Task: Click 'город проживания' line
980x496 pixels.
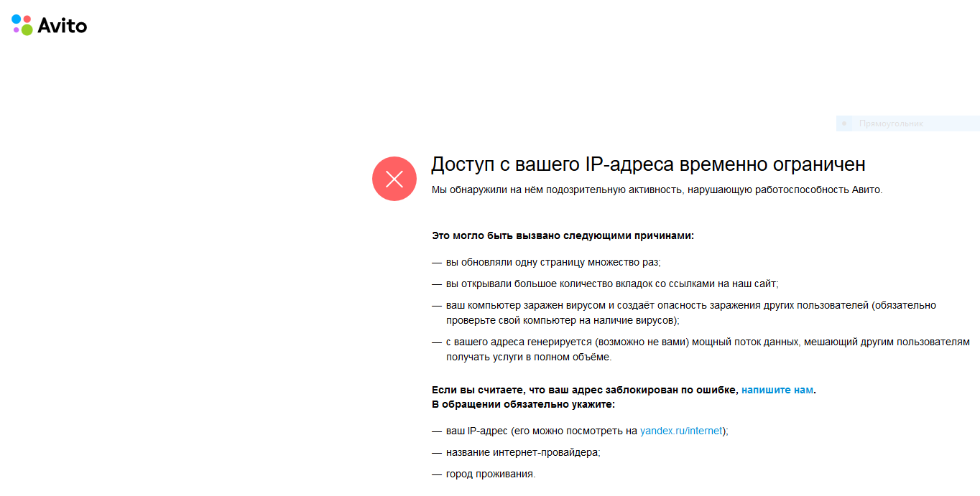Action: click(491, 474)
